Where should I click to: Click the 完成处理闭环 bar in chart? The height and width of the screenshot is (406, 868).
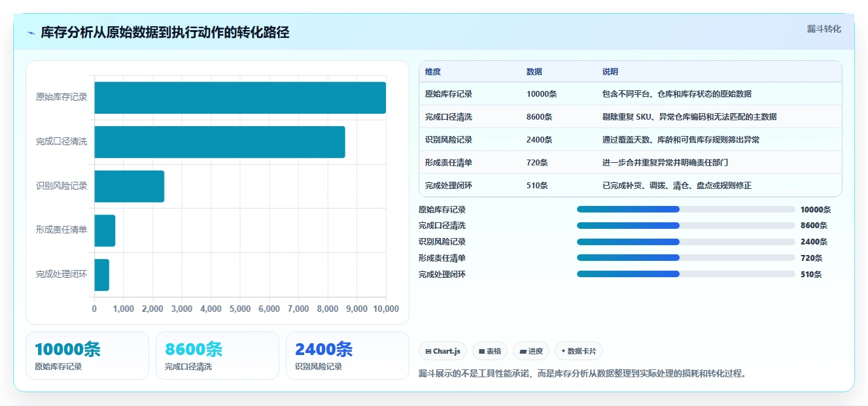101,275
